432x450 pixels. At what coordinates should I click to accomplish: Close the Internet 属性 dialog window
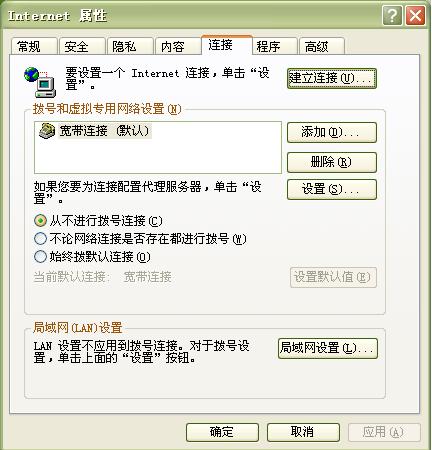click(x=415, y=15)
